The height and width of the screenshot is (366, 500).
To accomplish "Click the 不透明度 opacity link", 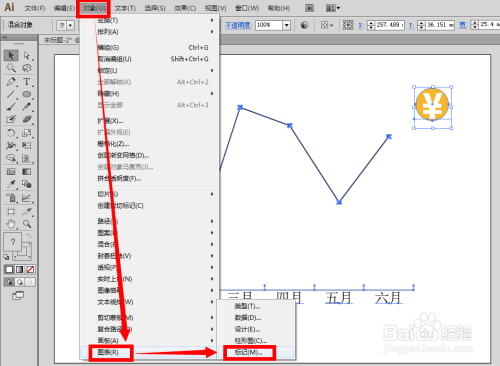I will tap(238, 25).
